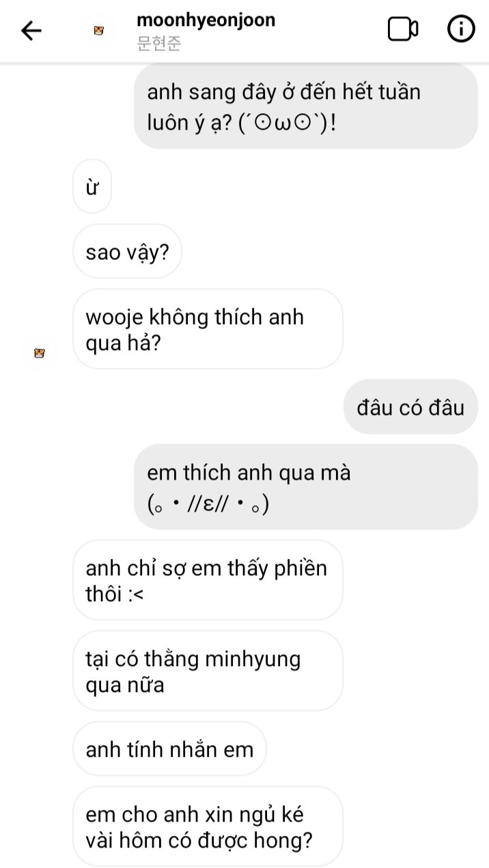Screen dimensions: 489x868
Task: Select the "sao vậy?" message bubble
Action: point(127,253)
